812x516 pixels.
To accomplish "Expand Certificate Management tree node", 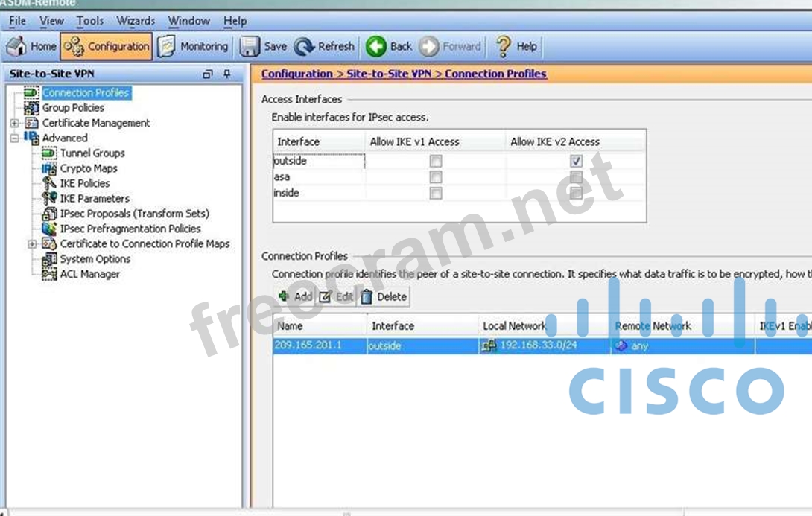I will (15, 123).
